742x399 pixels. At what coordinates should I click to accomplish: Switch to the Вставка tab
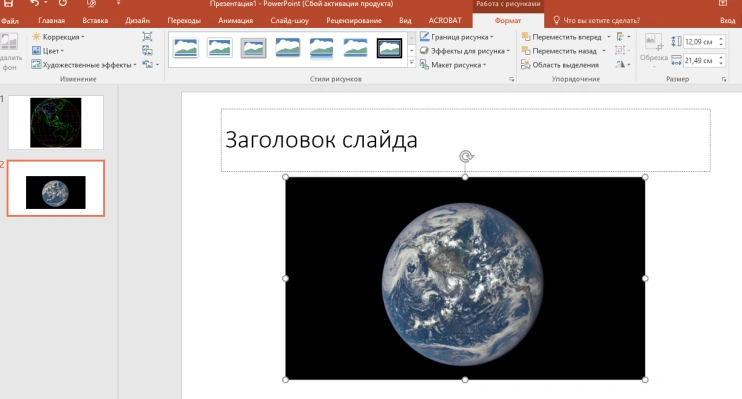click(95, 20)
